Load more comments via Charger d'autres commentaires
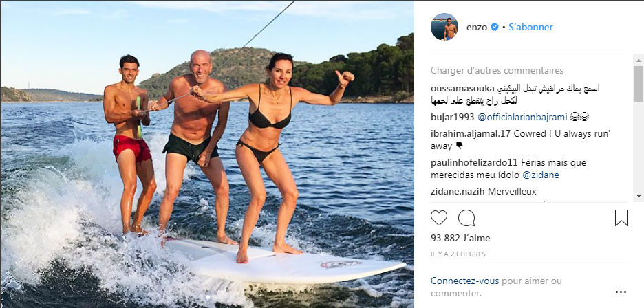Screen dimensions: 644x308 coord(497,71)
